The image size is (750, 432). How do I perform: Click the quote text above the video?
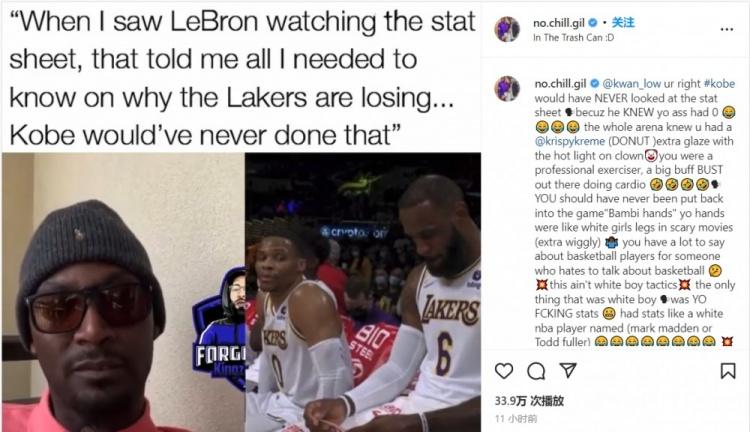[x=242, y=78]
